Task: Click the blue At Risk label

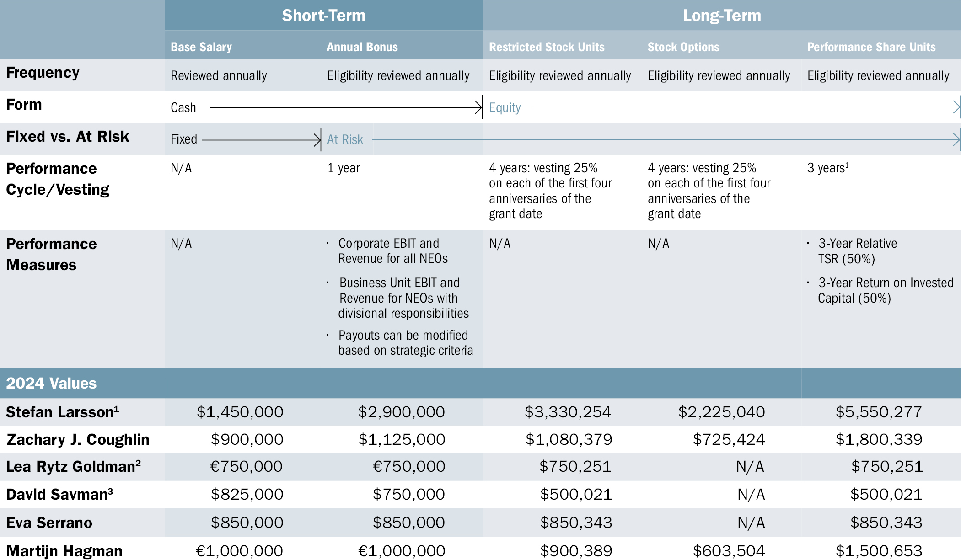Action: click(x=345, y=139)
